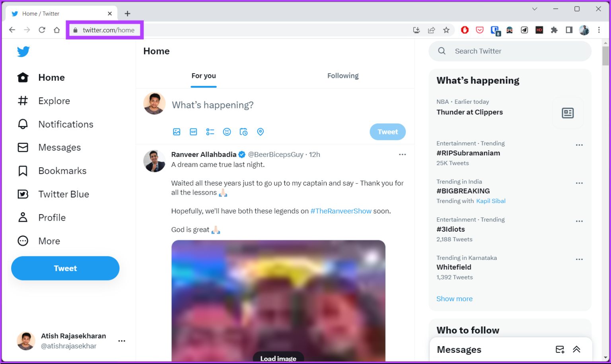The height and width of the screenshot is (364, 611).
Task: Open the poll creation icon
Action: (x=210, y=132)
